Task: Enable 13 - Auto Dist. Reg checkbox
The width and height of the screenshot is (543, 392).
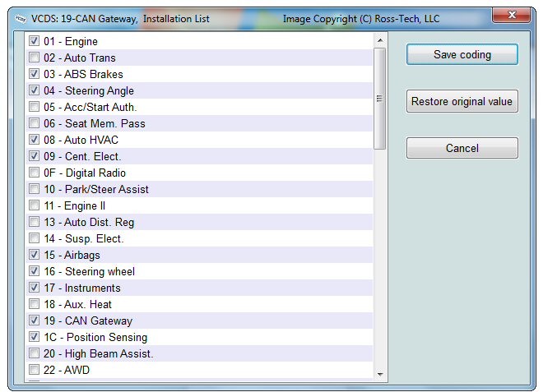Action: click(34, 221)
